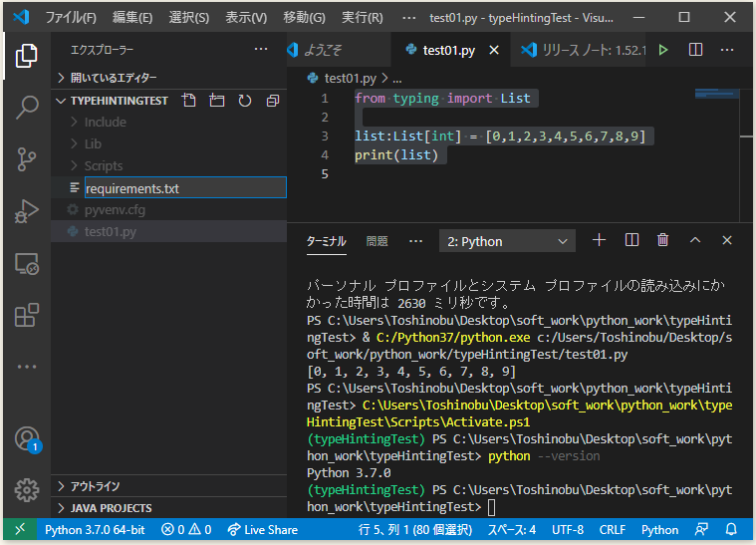Change indentation via スペース: 4
The image size is (756, 545).
512,530
